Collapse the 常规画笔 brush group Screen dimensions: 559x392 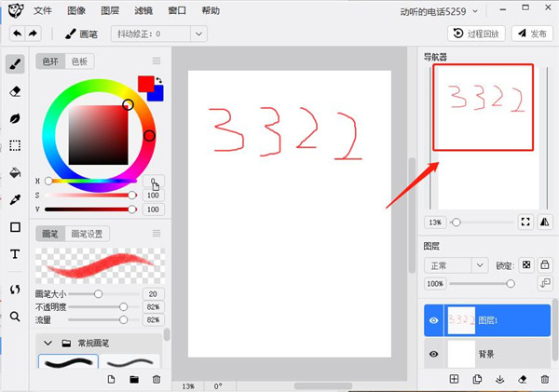(48, 343)
